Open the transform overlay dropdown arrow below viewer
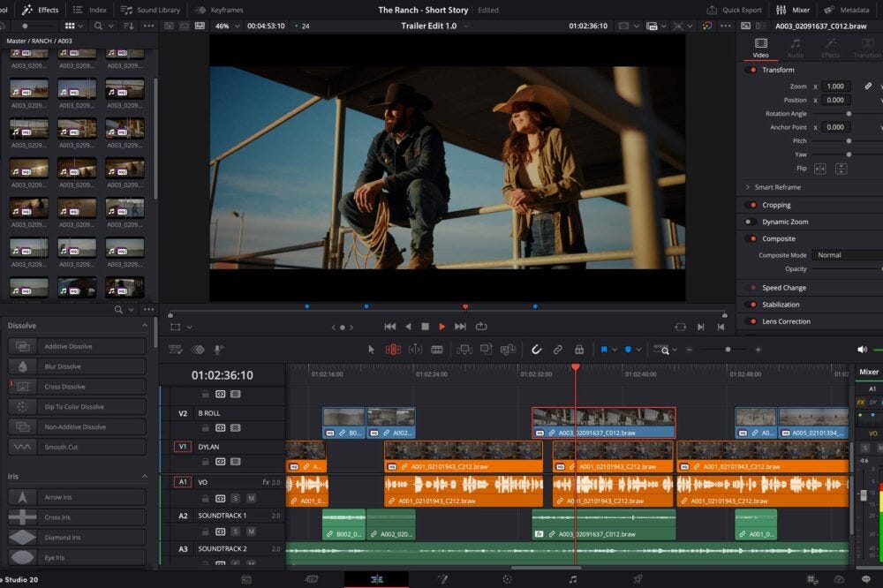The image size is (883, 588). pos(189,328)
